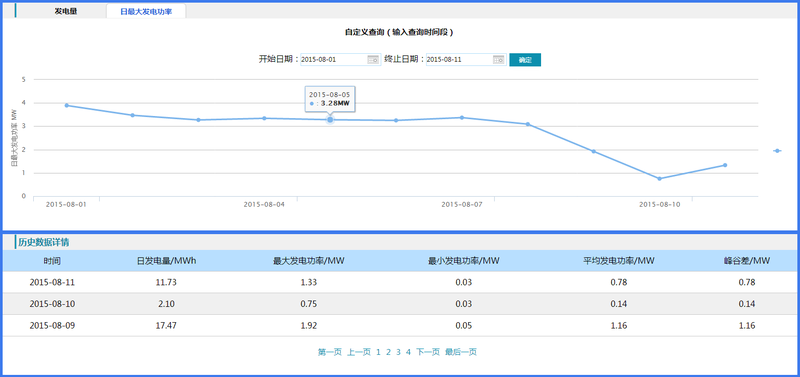The image size is (800, 377).
Task: Click the 2015-08-09 chart data point
Action: point(593,151)
